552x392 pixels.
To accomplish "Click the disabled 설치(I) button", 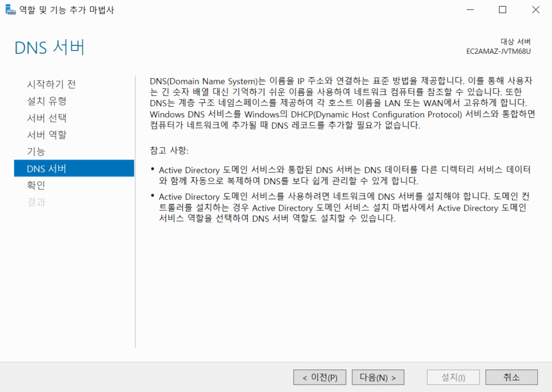I will click(x=453, y=377).
